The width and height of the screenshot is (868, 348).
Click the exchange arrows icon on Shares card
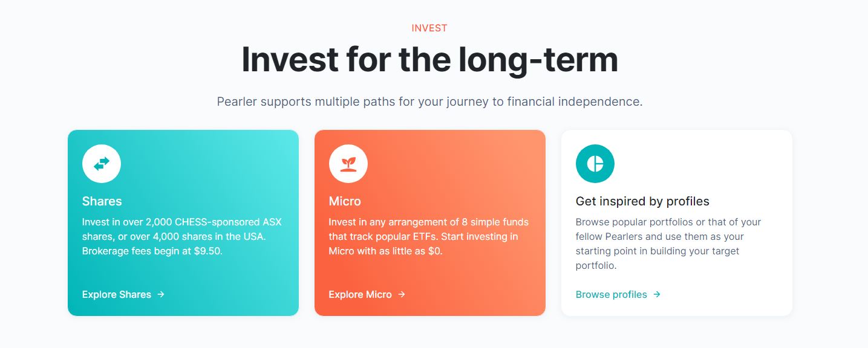click(x=101, y=163)
